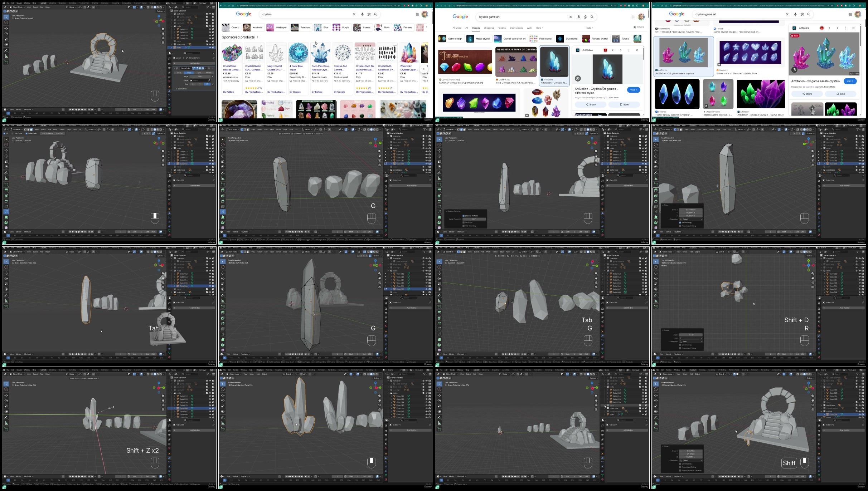Viewport: 868px width, 491px height.
Task: Open the Forums search tab
Action: coord(501,28)
